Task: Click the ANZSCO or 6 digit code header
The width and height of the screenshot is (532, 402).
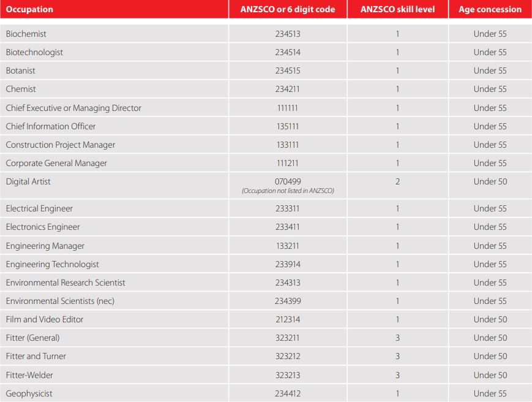Action: (x=288, y=9)
